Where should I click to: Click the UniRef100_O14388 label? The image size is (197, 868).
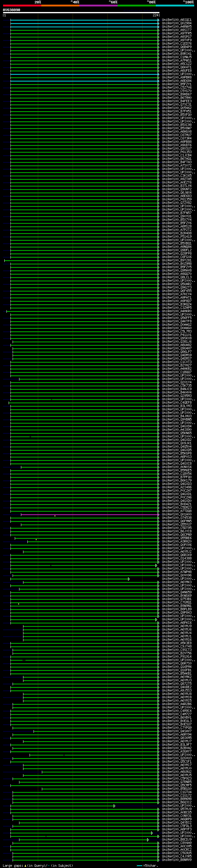point(176,559)
